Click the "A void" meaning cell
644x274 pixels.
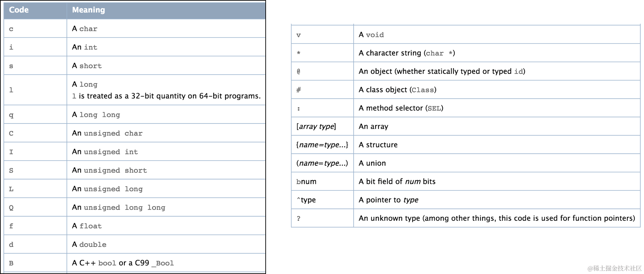click(x=371, y=35)
